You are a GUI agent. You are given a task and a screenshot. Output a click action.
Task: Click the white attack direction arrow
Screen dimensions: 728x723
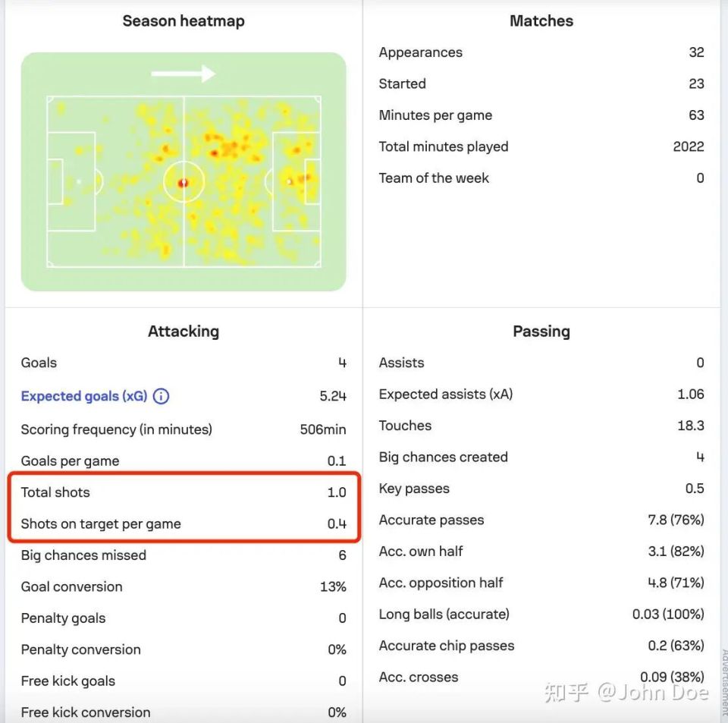click(x=183, y=74)
